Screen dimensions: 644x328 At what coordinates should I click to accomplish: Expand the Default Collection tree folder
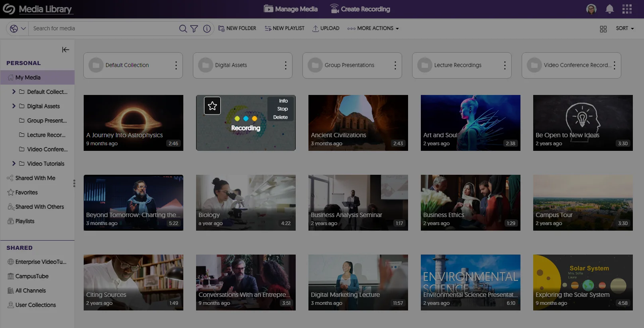[14, 92]
